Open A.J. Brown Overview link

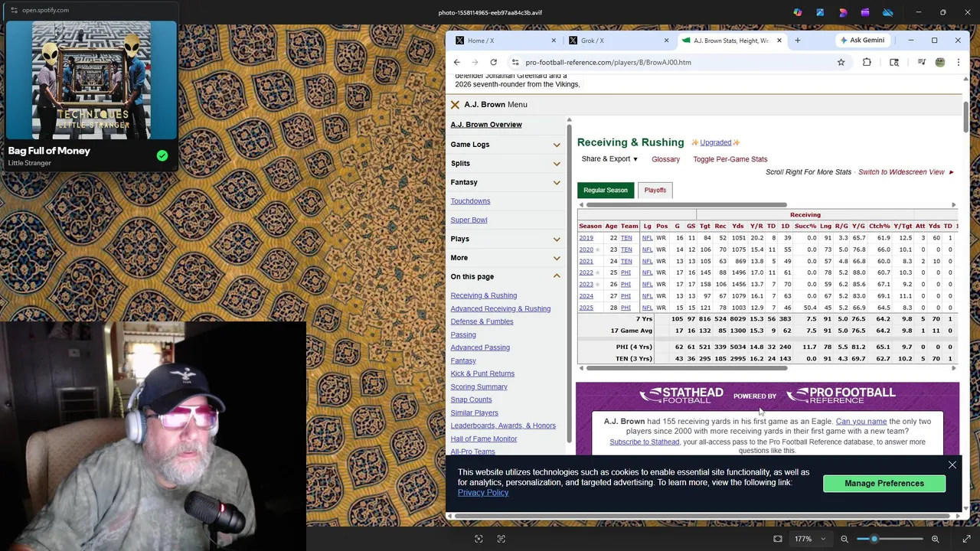coord(486,125)
